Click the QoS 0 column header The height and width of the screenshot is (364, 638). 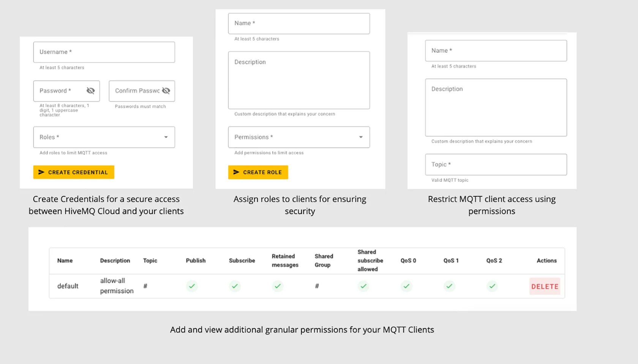(408, 260)
